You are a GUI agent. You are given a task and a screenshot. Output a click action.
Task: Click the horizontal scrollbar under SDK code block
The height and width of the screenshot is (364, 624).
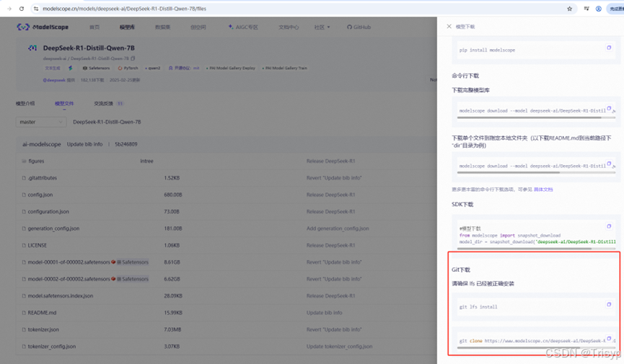pyautogui.click(x=524, y=249)
